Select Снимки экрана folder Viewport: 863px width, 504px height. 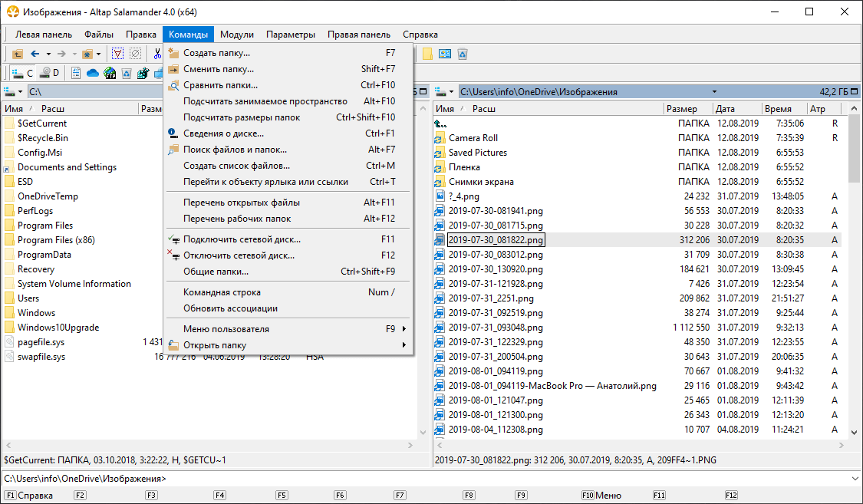point(481,182)
